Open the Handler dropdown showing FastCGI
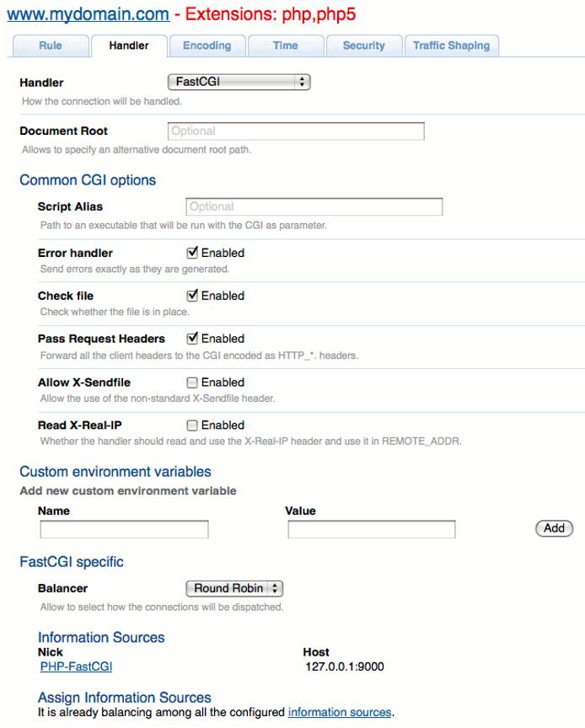 pos(239,82)
